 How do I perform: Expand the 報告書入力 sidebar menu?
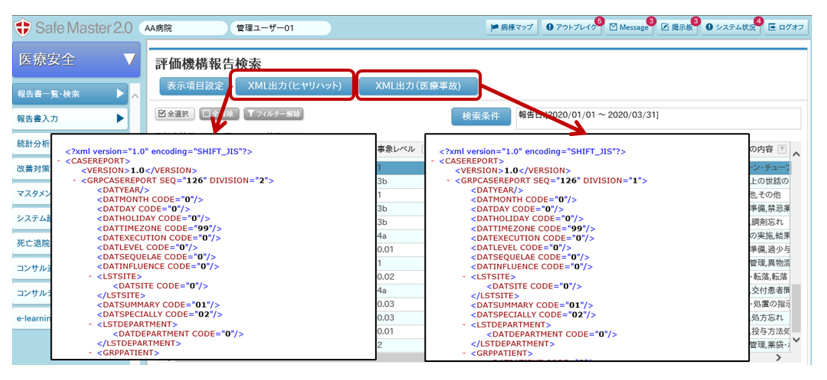[70, 119]
